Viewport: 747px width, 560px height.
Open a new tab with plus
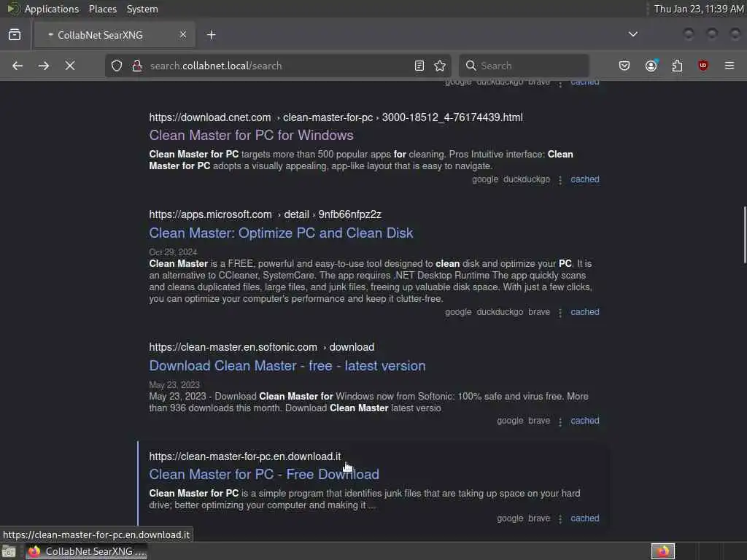[211, 35]
